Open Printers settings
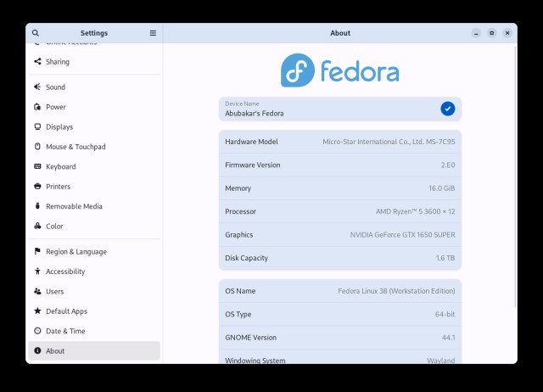Viewport: 543px width, 392px height. coord(94,187)
